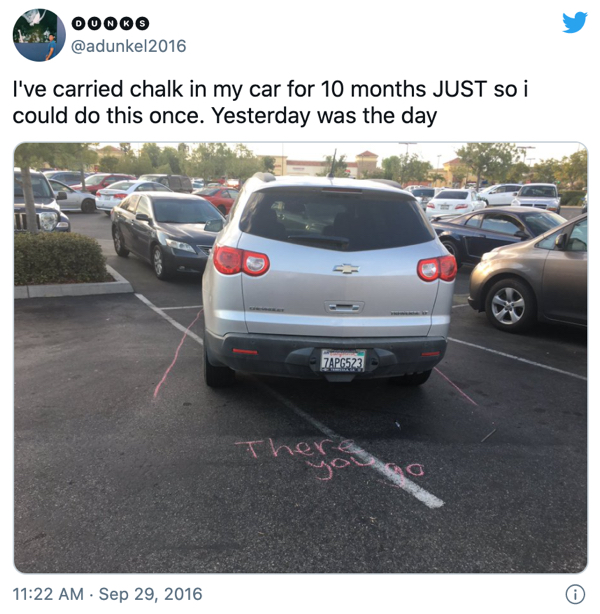This screenshot has height=614, width=600.
Task: Click the pink "There you go" chalk writing
Action: (330, 461)
